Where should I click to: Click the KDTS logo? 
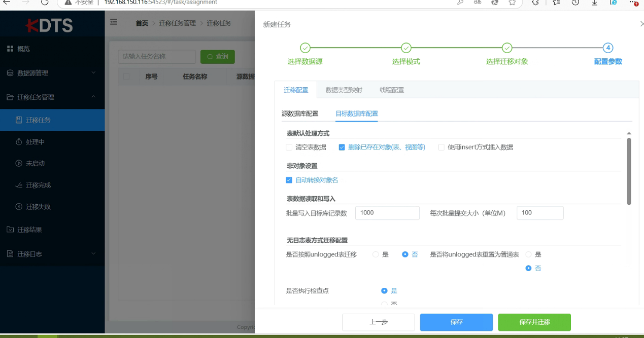50,25
